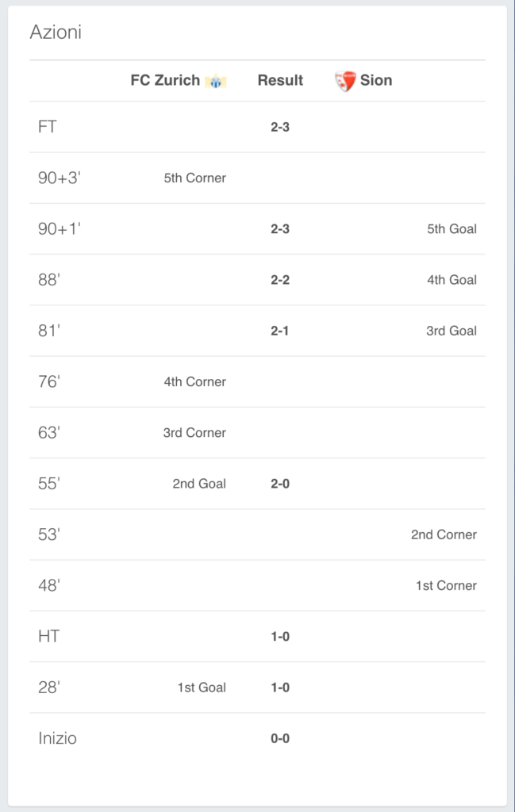This screenshot has height=812, width=515.
Task: Click the 1st Goal event at 28'
Action: click(x=202, y=688)
